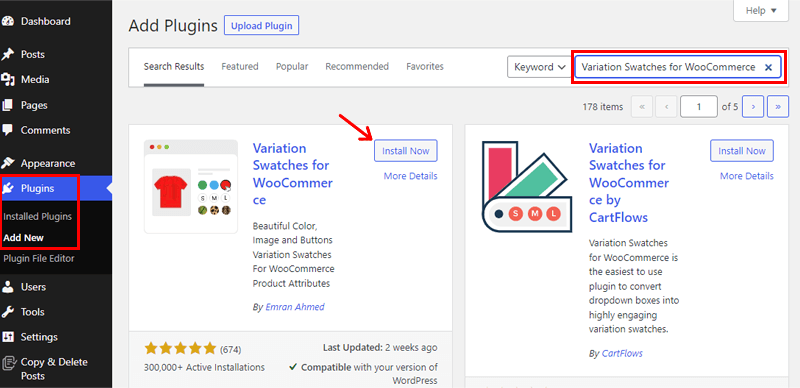Image resolution: width=800 pixels, height=388 pixels.
Task: Install Variation Swatches by CartFlows plugin
Action: pyautogui.click(x=742, y=151)
